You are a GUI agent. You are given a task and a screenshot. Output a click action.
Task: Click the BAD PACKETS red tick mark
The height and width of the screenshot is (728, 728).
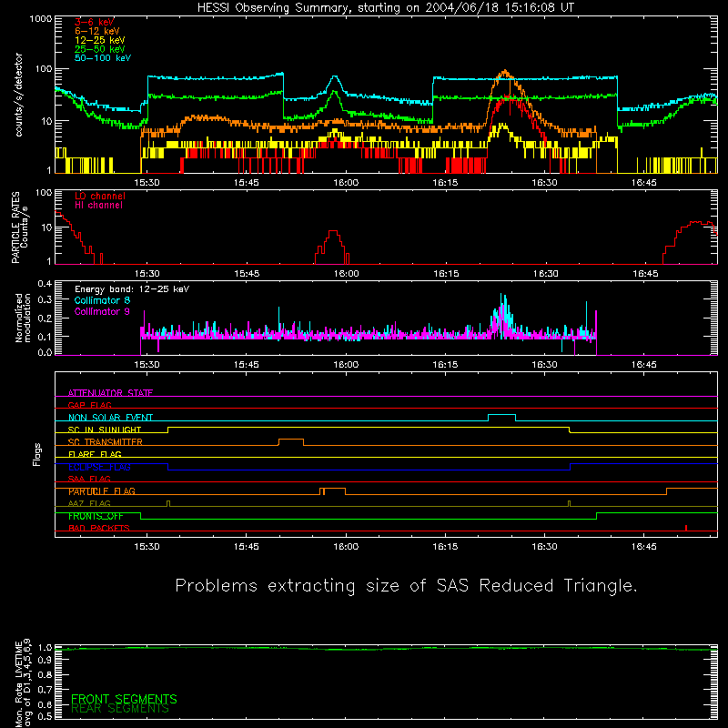click(x=686, y=528)
